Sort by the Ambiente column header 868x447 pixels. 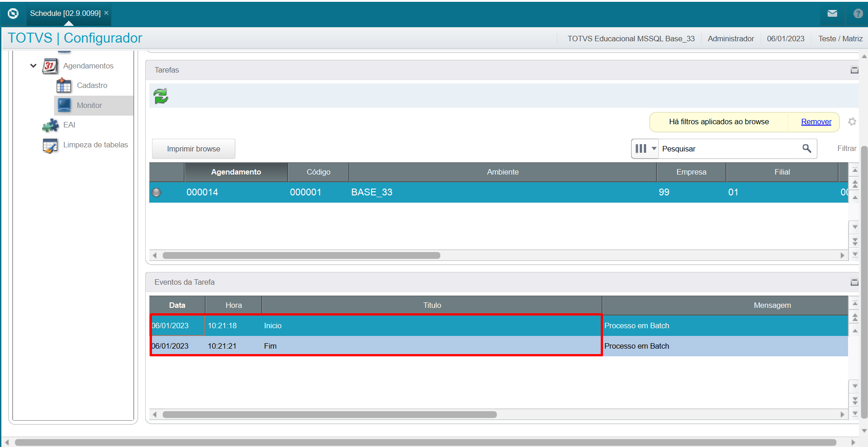(x=503, y=172)
